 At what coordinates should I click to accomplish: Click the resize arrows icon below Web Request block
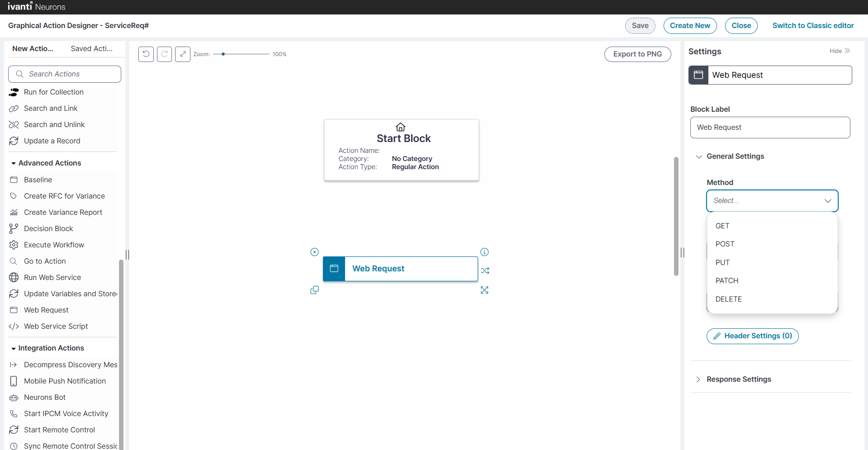pos(484,290)
